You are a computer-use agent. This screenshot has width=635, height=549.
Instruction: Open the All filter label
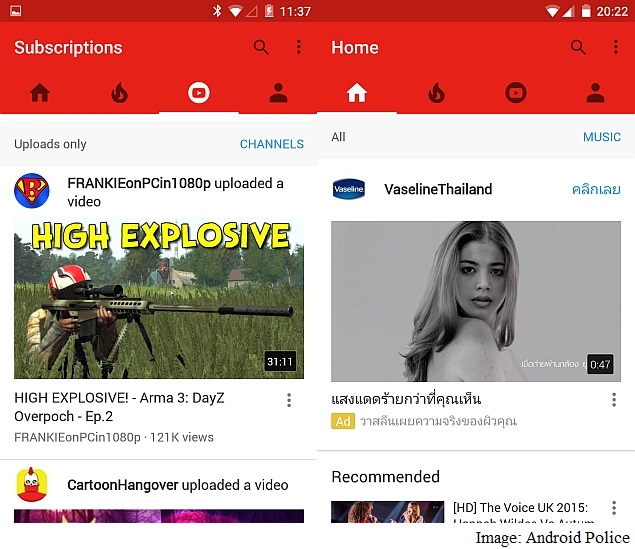point(338,137)
